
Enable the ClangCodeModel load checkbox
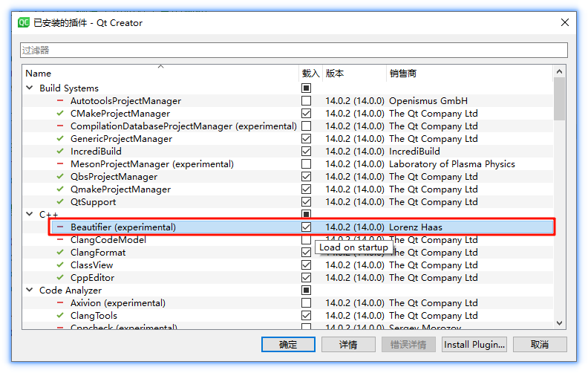(x=307, y=240)
